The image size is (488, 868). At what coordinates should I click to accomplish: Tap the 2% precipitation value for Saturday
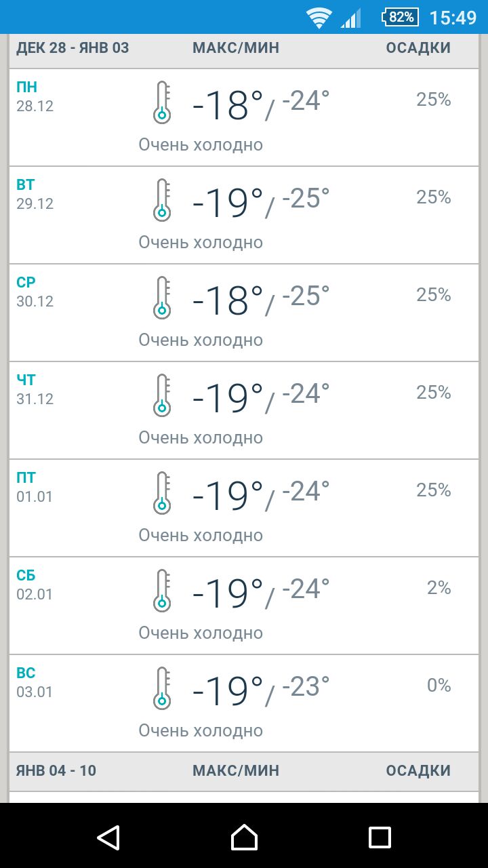point(439,588)
